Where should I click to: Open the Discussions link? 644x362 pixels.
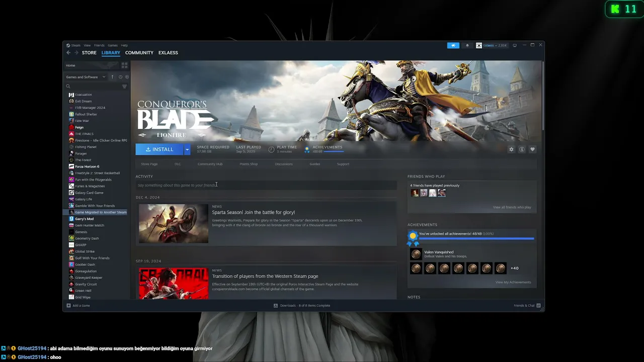(x=284, y=164)
